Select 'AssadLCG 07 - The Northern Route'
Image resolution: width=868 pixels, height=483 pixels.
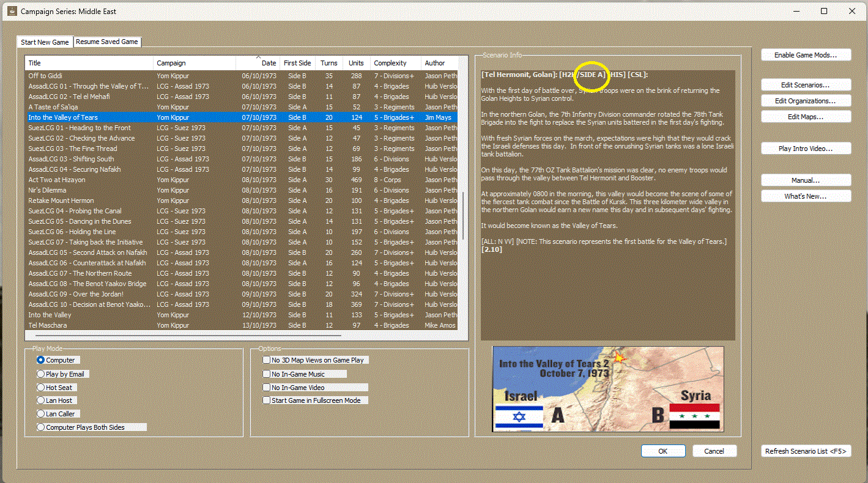[x=242, y=273]
